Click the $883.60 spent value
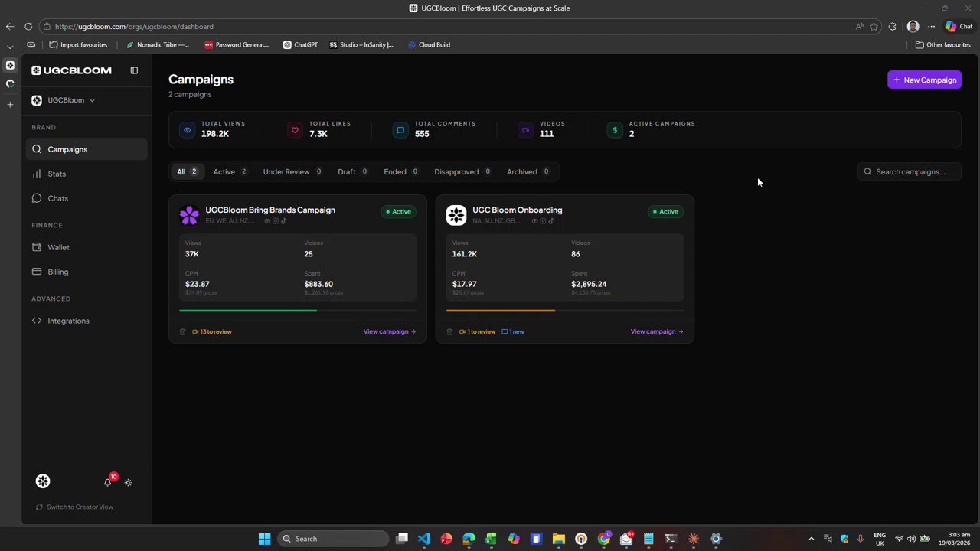 click(318, 284)
